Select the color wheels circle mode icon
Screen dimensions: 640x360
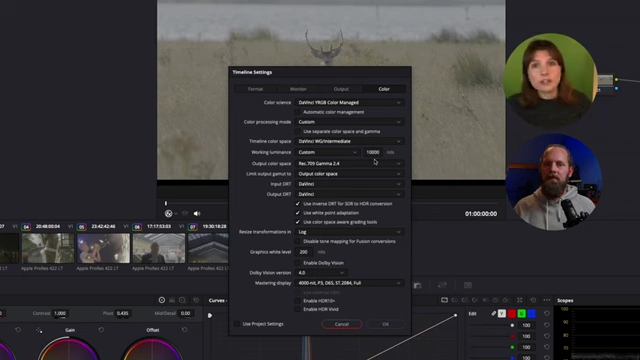click(162, 300)
